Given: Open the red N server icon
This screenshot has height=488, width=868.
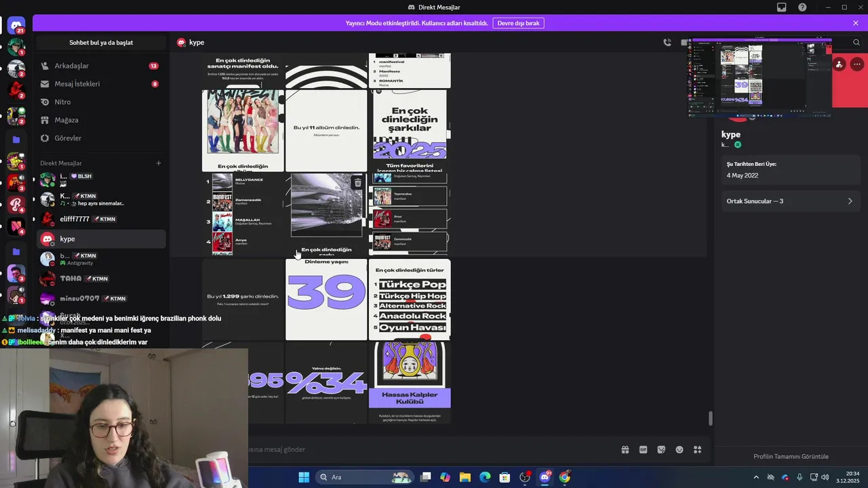Looking at the screenshot, I should point(16,226).
